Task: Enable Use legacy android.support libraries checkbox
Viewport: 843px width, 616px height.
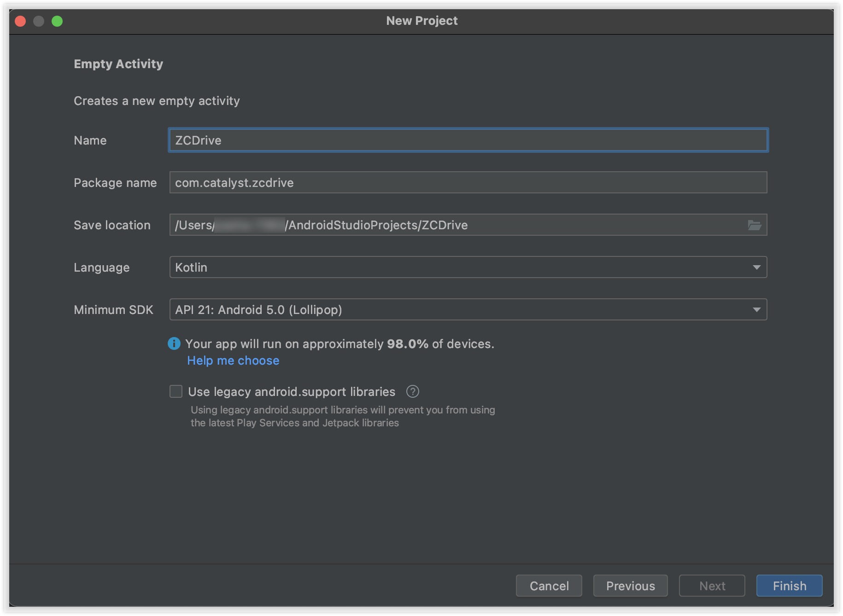Action: point(176,392)
